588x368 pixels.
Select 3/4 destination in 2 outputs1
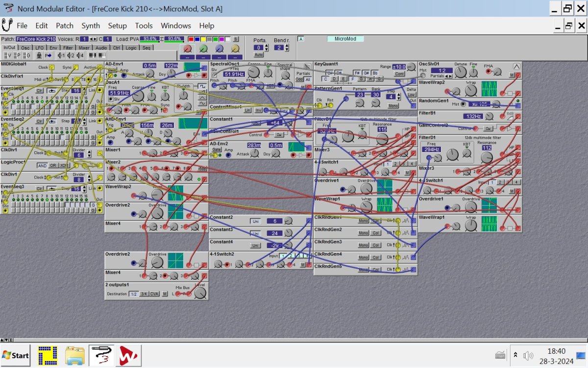(x=144, y=294)
